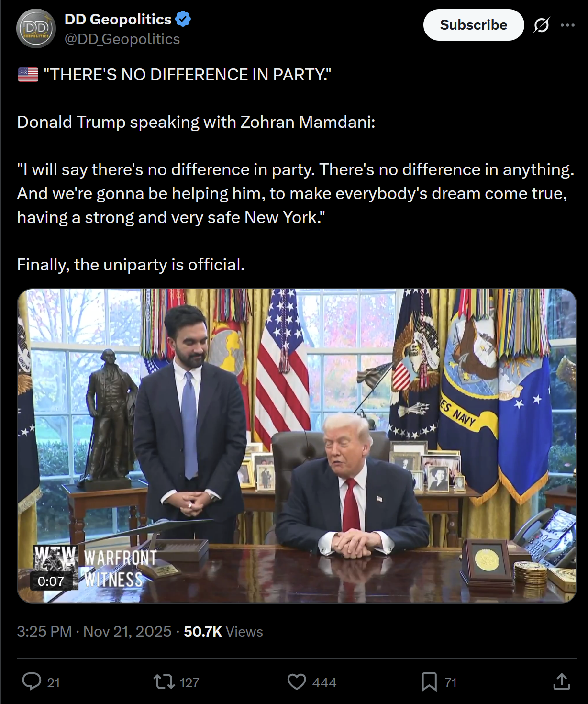Image resolution: width=588 pixels, height=704 pixels.
Task: Click the Warfront Witness watermark in video
Action: (96, 567)
